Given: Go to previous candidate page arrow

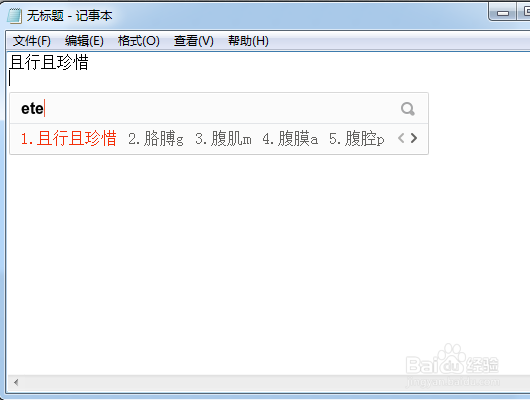Looking at the screenshot, I should tap(401, 138).
